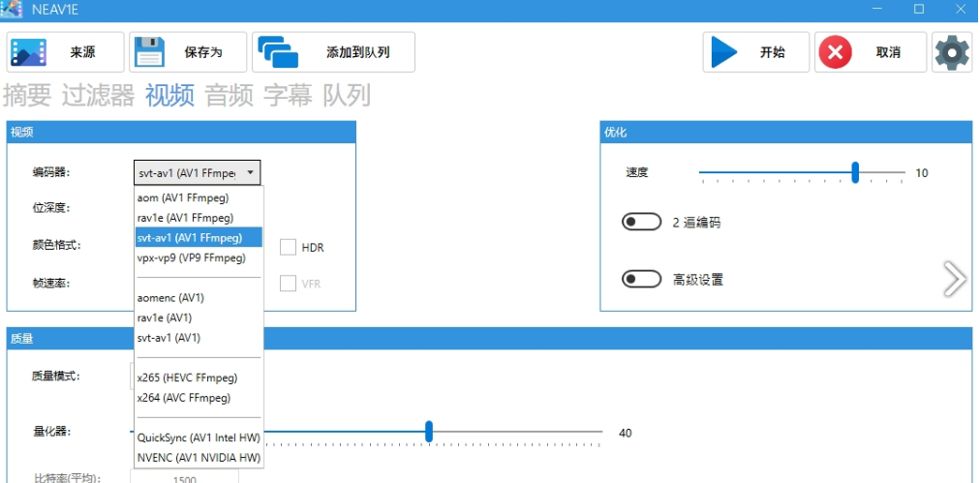Click the 开始 button
The width and height of the screenshot is (980, 483).
point(756,52)
